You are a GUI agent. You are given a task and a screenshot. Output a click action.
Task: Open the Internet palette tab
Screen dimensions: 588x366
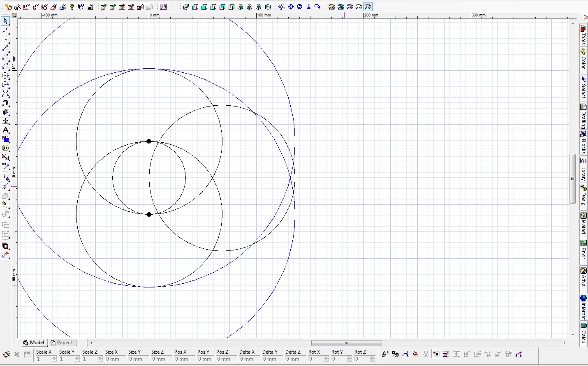(583, 307)
